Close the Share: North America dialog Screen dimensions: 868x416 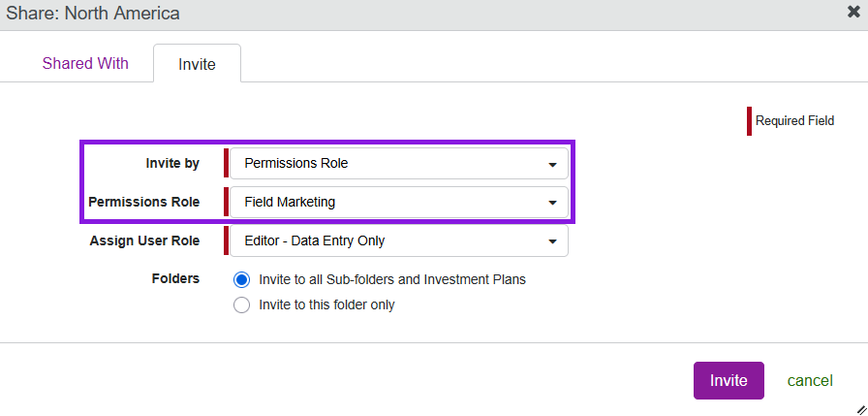pyautogui.click(x=853, y=12)
